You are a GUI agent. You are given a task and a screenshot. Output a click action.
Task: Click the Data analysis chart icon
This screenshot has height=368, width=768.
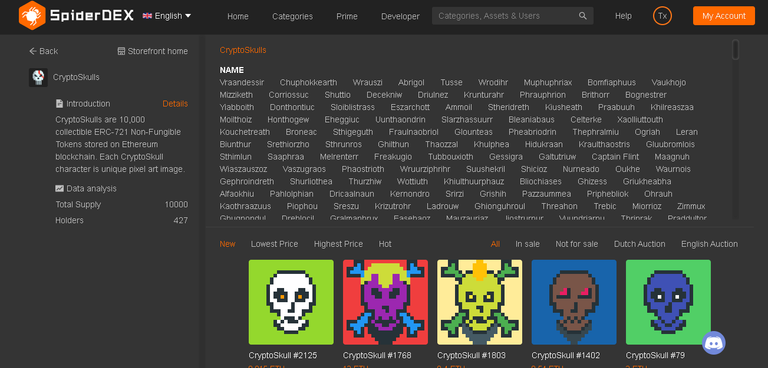pos(59,189)
